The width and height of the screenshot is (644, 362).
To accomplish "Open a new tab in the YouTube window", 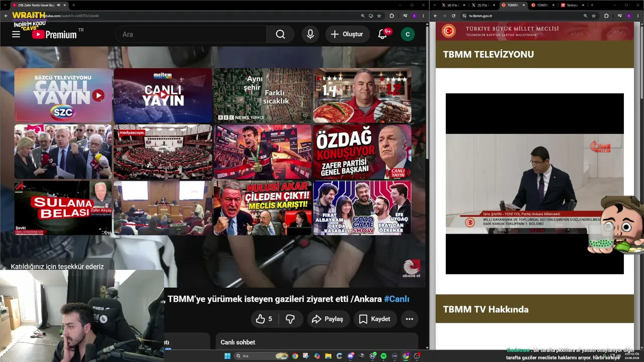I will (x=73, y=5).
